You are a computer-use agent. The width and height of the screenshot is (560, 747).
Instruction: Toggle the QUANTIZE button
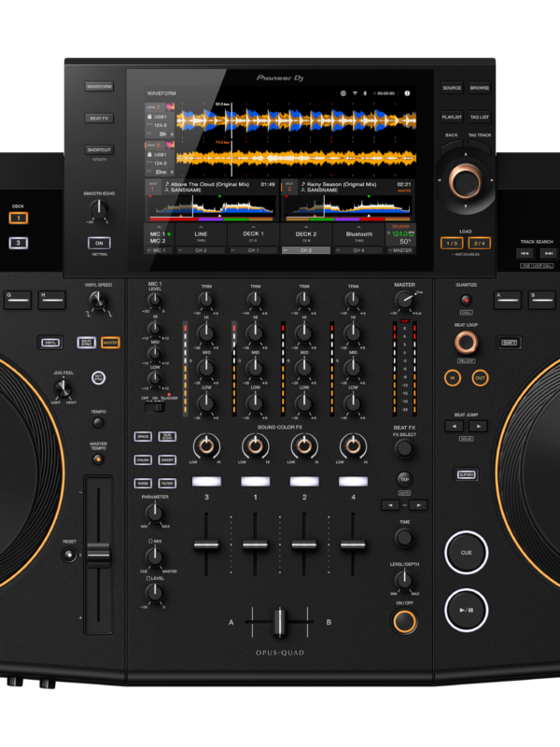tap(466, 300)
